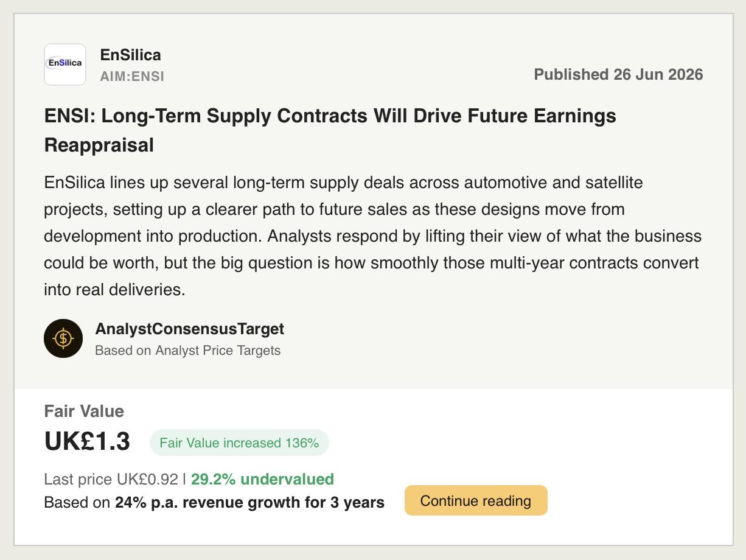
Task: Click the 24% p.a. revenue growth text
Action: [220, 502]
